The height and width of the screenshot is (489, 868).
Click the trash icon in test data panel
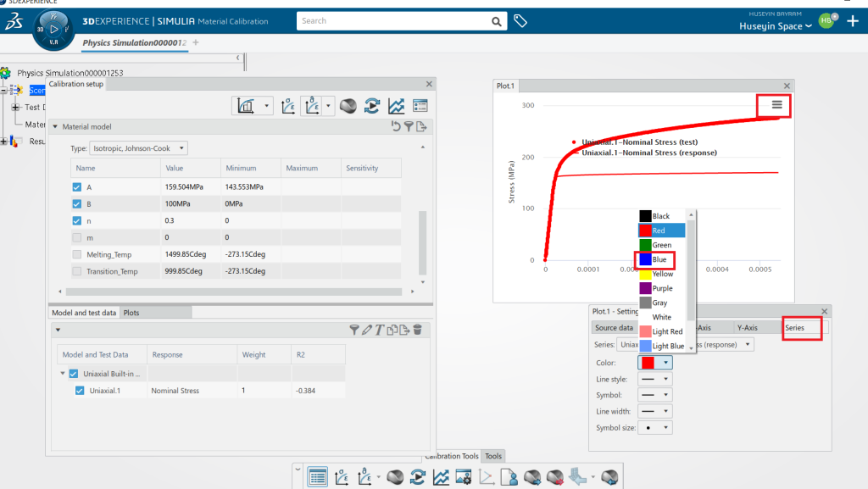coord(417,330)
